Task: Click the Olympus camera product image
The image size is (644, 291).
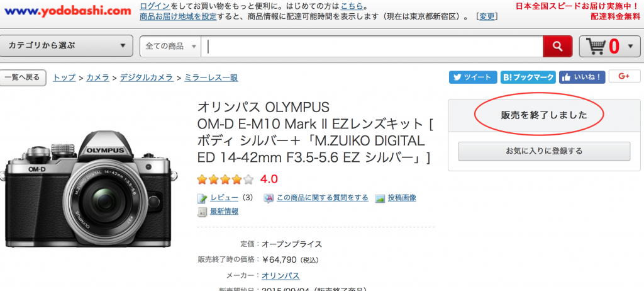Action: 88,190
